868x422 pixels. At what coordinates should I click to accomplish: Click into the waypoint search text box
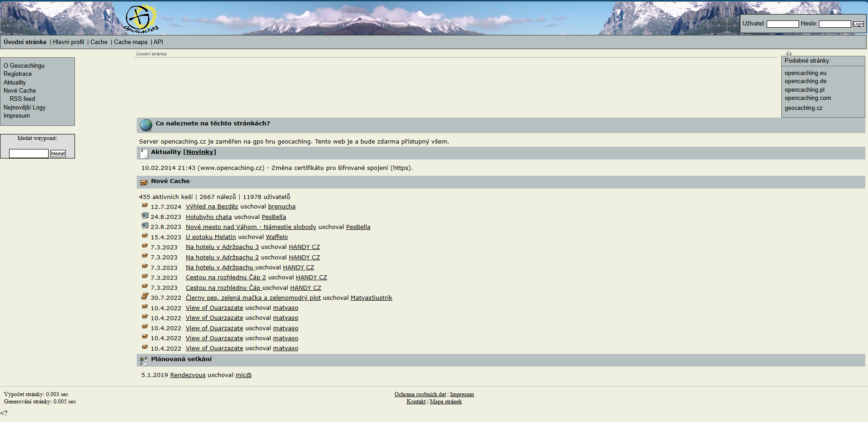point(29,154)
